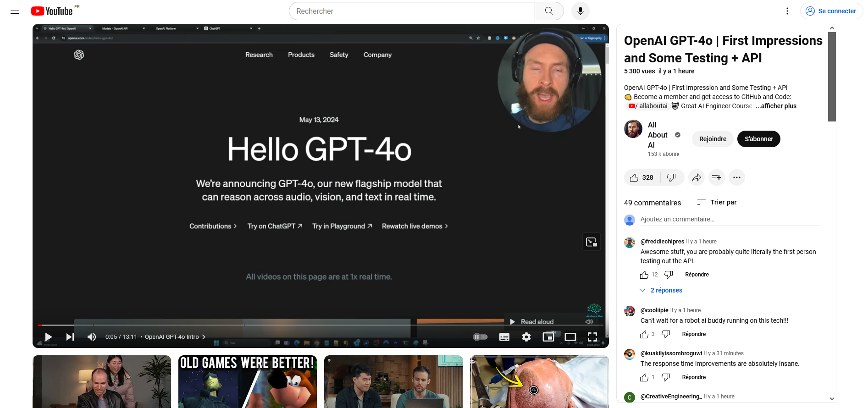Open the YouTube hamburger guide menu
This screenshot has height=408, width=868.
(15, 11)
